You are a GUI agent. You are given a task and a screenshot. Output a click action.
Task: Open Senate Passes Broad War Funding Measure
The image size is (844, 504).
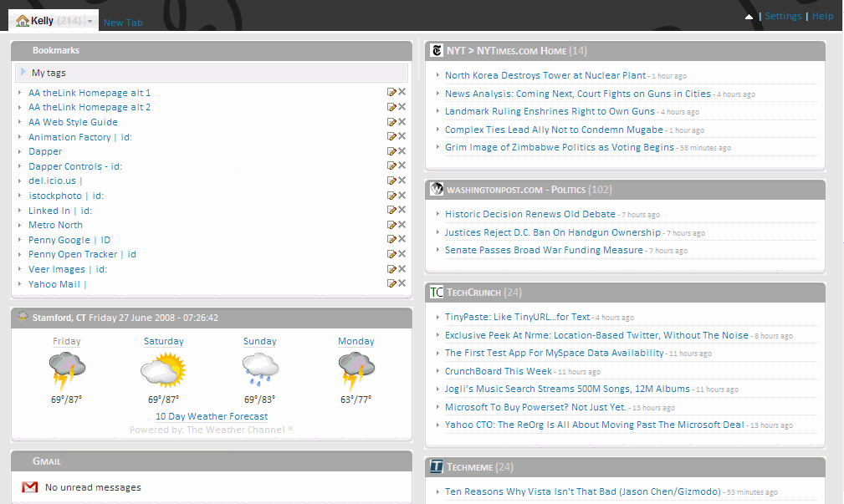[x=544, y=250]
